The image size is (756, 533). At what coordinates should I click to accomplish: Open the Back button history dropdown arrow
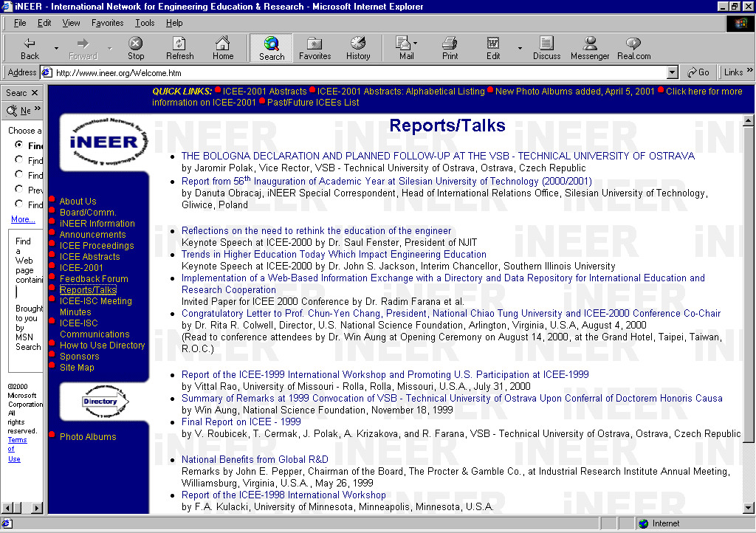click(x=56, y=48)
